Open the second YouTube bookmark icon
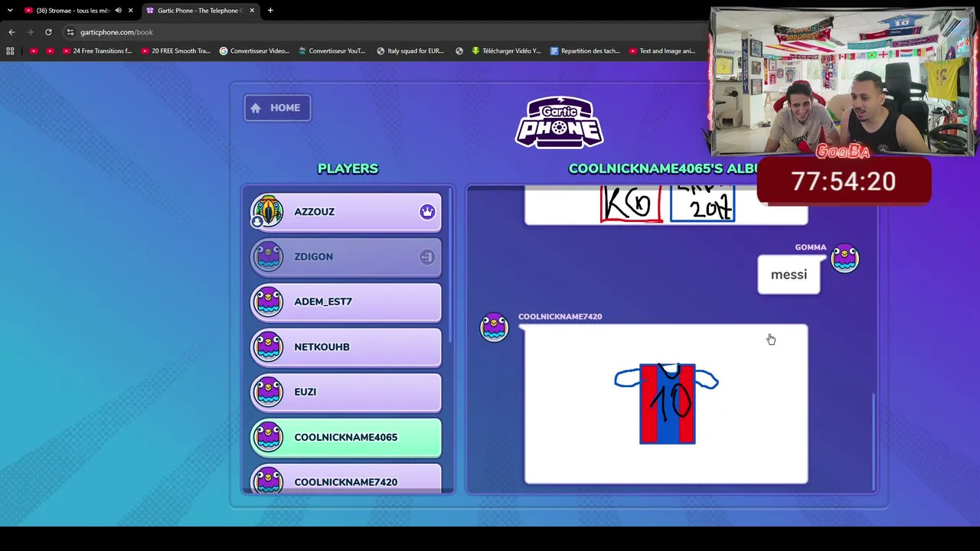The width and height of the screenshot is (980, 551). (50, 51)
